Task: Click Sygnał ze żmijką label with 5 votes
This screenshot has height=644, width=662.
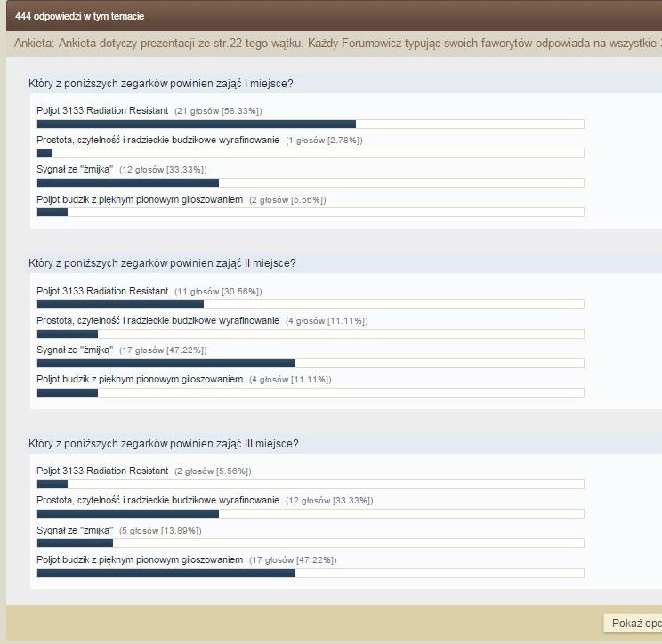Action: pyautogui.click(x=75, y=530)
